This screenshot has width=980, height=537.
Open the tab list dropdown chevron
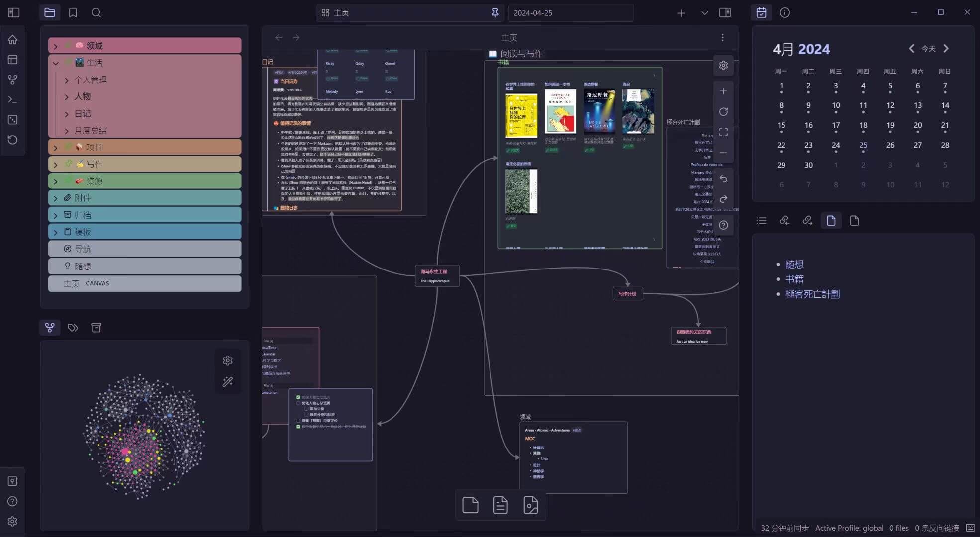tap(704, 13)
